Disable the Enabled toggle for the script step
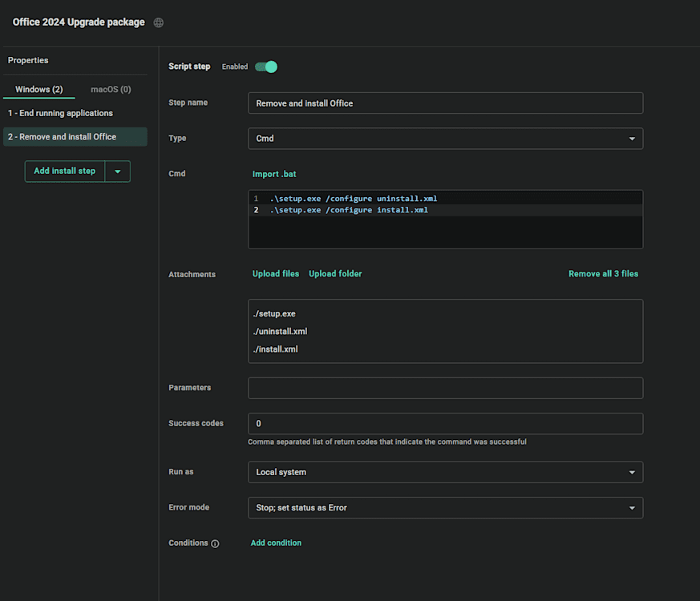Screen dimensions: 700x601 (266, 67)
